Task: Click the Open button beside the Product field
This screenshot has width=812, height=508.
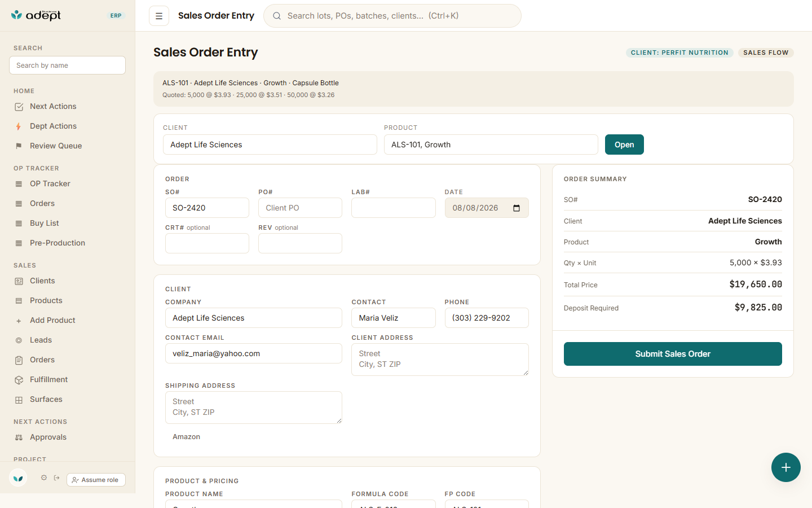Action: [624, 144]
